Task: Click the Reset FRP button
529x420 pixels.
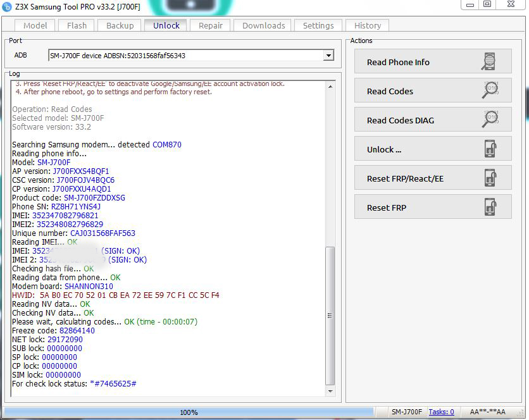Action: pos(433,207)
